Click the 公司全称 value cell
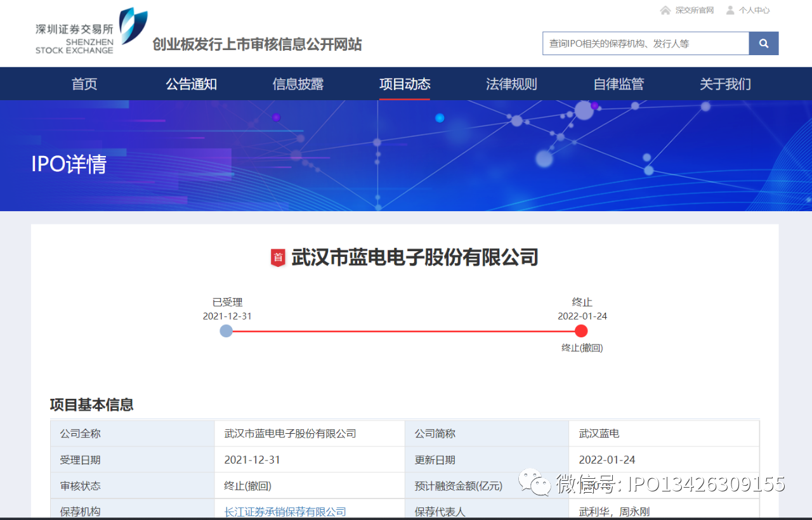812x520 pixels. [310, 434]
